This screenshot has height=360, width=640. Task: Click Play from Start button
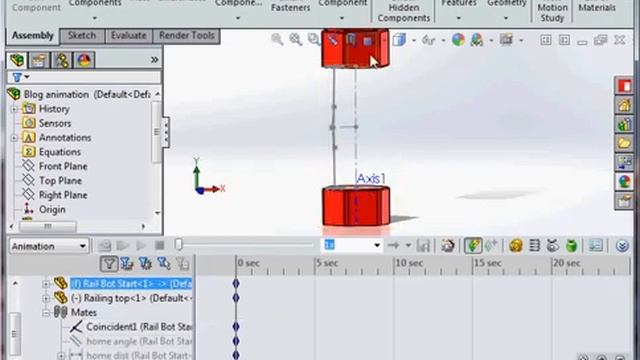[123, 246]
